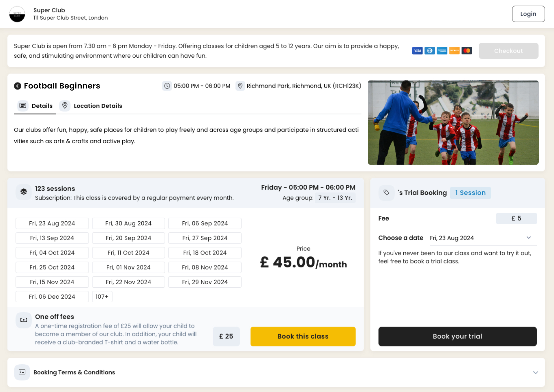The height and width of the screenshot is (392, 554).
Task: Click the back arrow navigation icon
Action: click(x=17, y=85)
